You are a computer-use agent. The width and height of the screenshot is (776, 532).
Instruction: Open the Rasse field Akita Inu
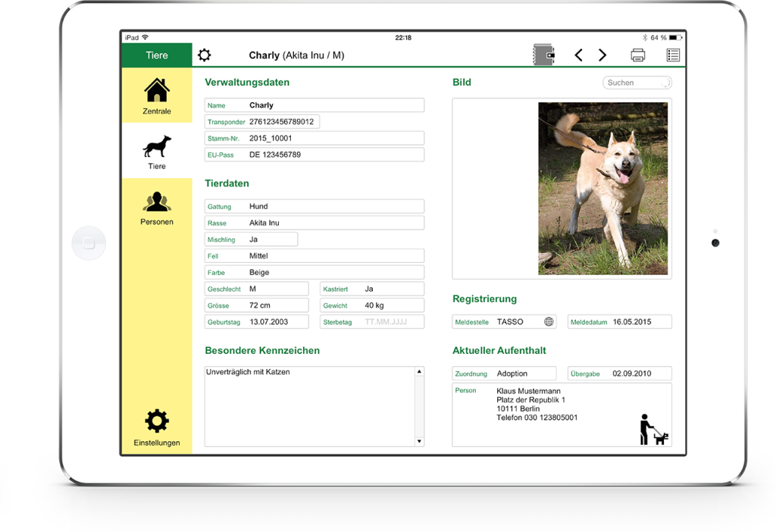pyautogui.click(x=314, y=223)
